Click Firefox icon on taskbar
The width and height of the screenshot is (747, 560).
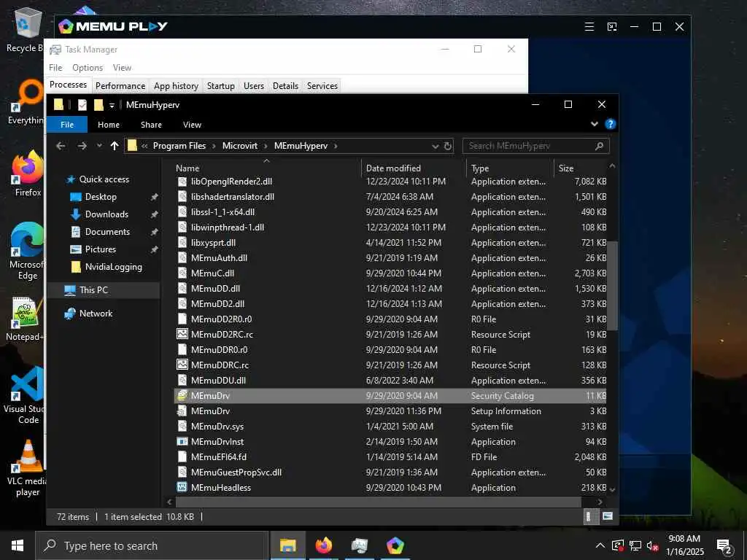pyautogui.click(x=323, y=545)
